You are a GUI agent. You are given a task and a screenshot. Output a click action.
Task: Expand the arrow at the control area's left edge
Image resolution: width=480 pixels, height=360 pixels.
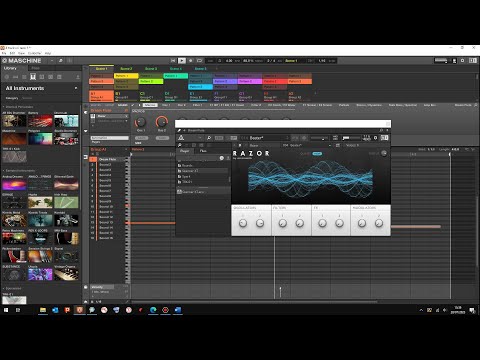pos(86,131)
